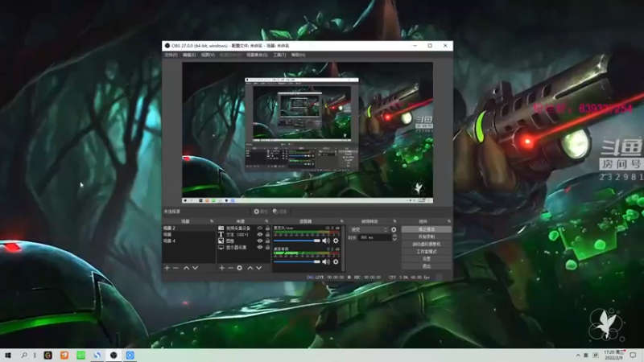Select Scene 4 in the Scenes list
The width and height of the screenshot is (644, 362).
[189, 241]
